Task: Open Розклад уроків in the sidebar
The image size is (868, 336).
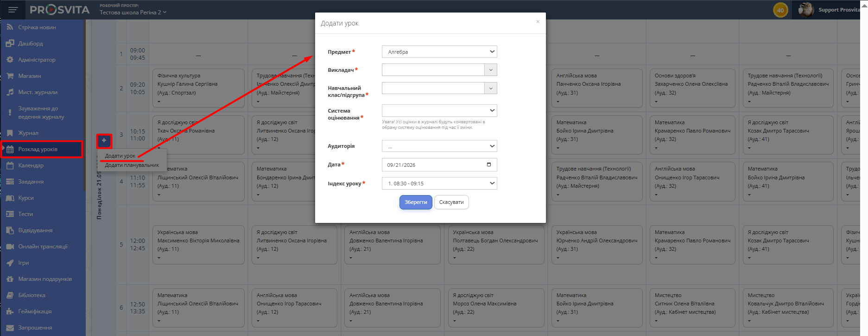Action: click(x=42, y=149)
